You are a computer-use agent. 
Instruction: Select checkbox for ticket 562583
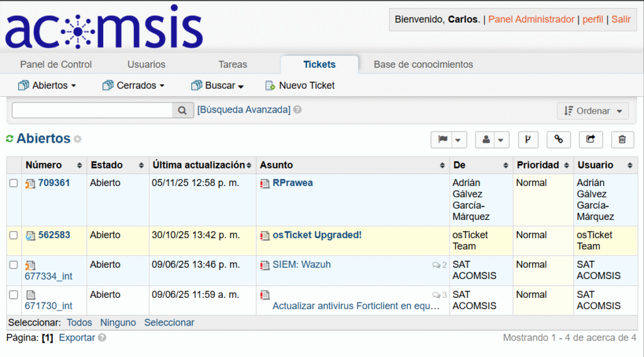click(x=14, y=235)
